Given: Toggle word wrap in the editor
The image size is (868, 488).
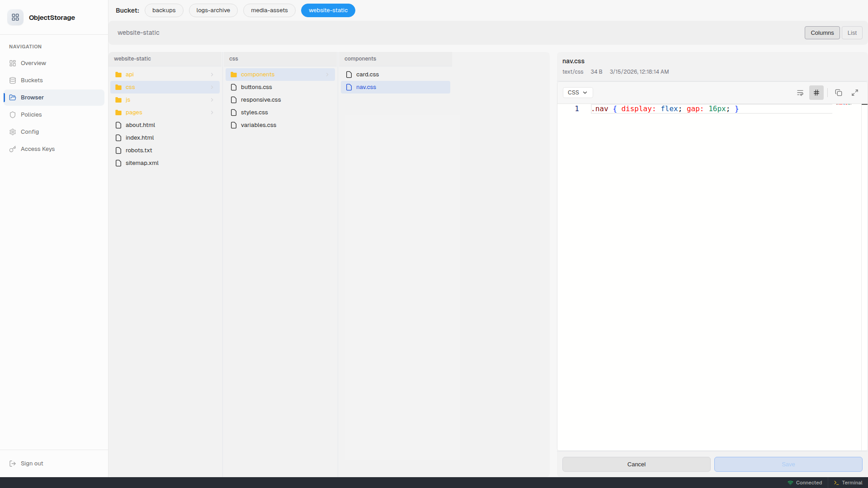Looking at the screenshot, I should [800, 93].
